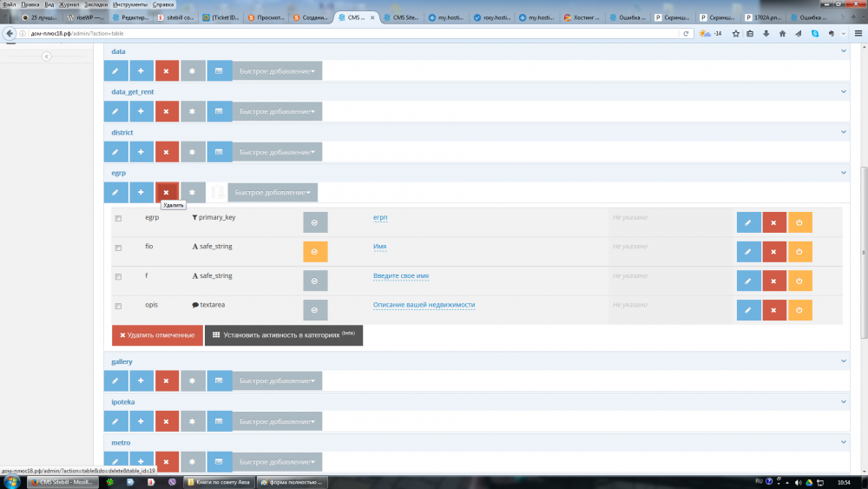Add column to egrp table via plus
The height and width of the screenshot is (489, 868).
point(141,192)
